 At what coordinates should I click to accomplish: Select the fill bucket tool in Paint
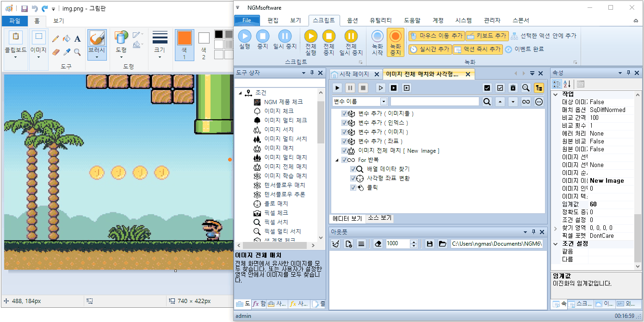pyautogui.click(x=67, y=38)
